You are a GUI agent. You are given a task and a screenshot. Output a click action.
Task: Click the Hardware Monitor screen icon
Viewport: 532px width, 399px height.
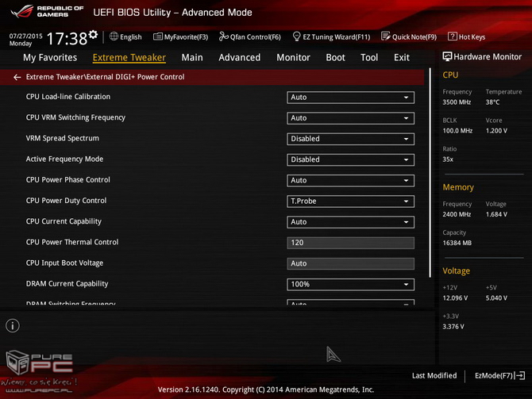point(447,56)
